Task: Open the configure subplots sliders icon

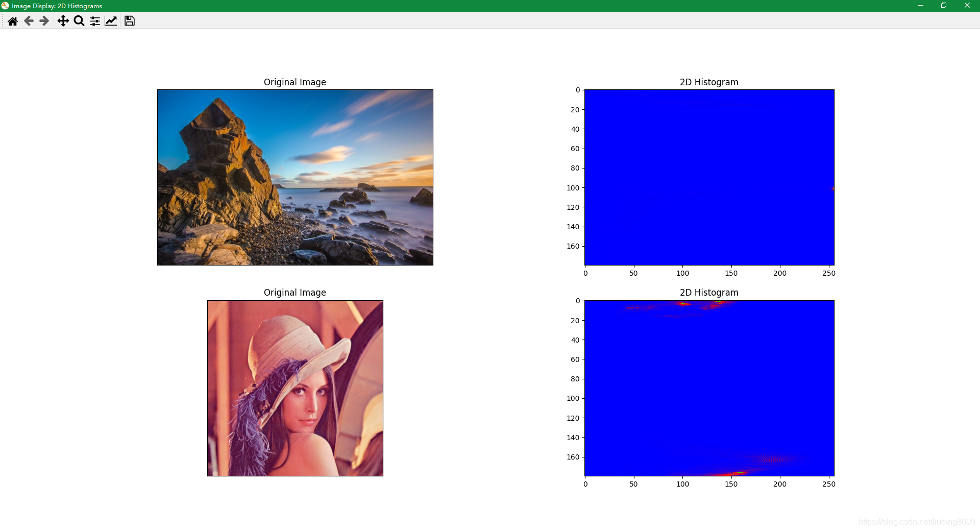Action: [x=94, y=21]
